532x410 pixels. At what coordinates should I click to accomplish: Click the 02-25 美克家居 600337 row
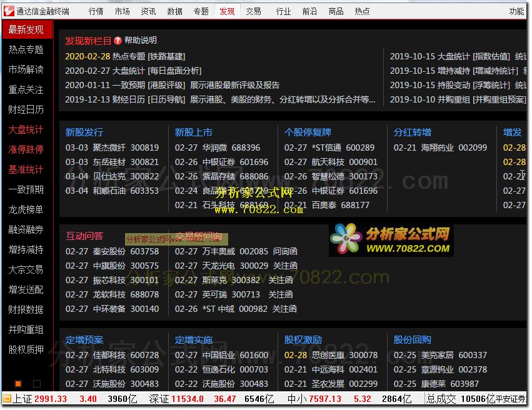click(x=440, y=356)
